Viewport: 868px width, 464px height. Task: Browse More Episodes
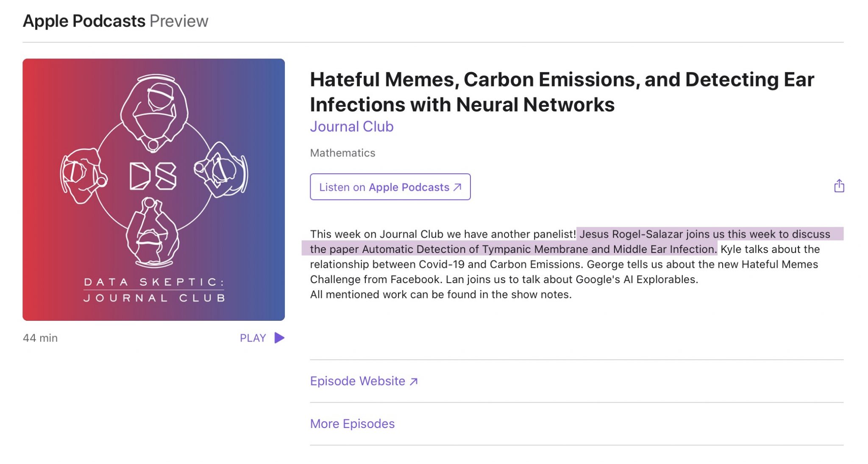352,423
